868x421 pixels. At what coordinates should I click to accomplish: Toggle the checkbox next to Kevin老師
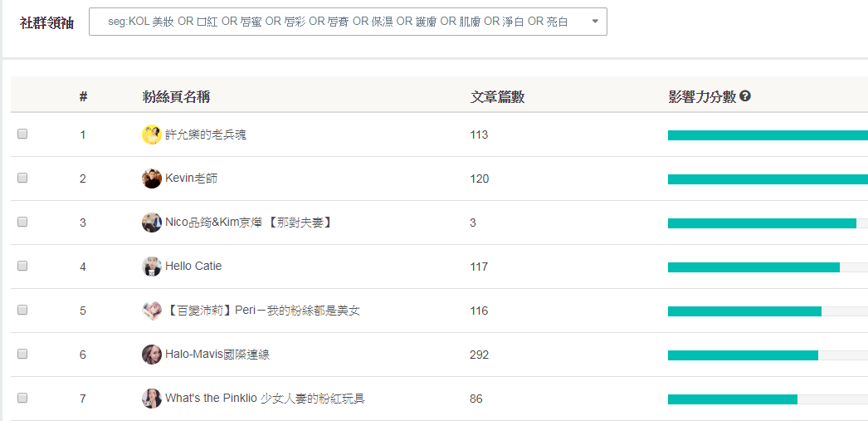pyautogui.click(x=22, y=178)
